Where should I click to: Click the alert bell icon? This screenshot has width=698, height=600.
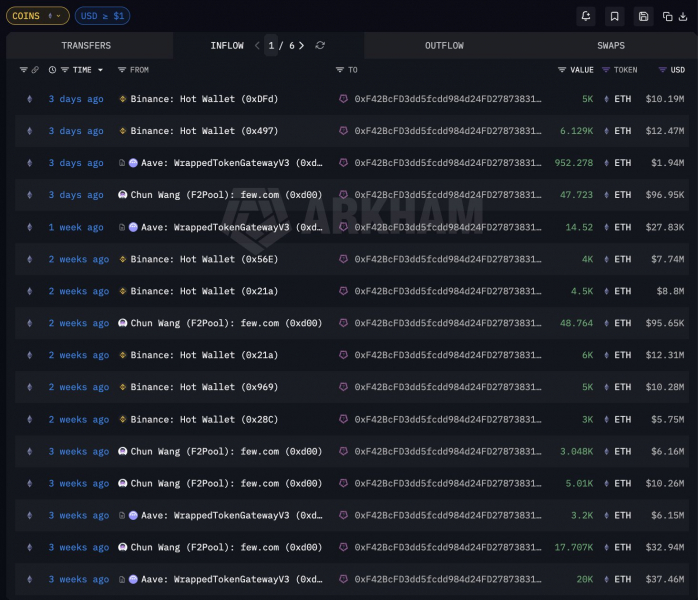(586, 16)
